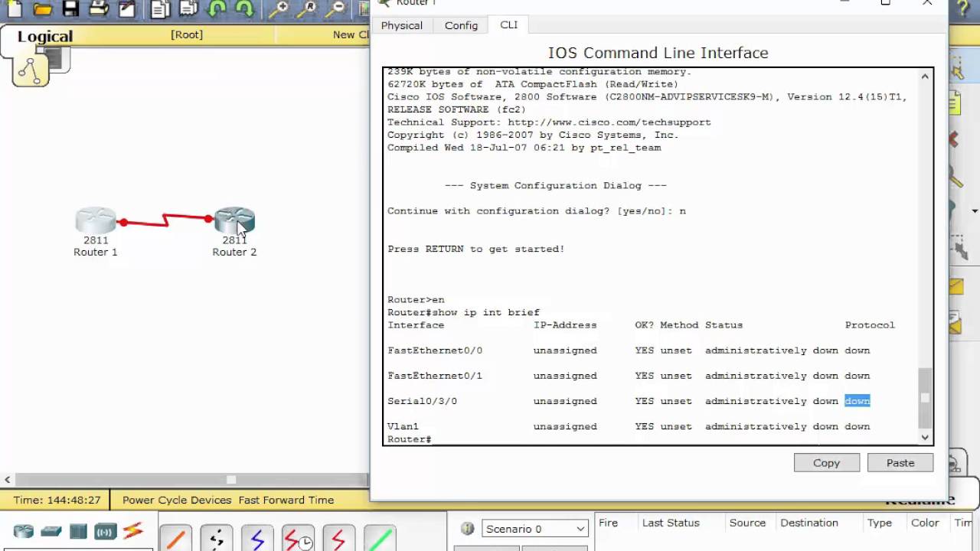Click the Fire column header
The width and height of the screenshot is (980, 551).
click(x=608, y=523)
